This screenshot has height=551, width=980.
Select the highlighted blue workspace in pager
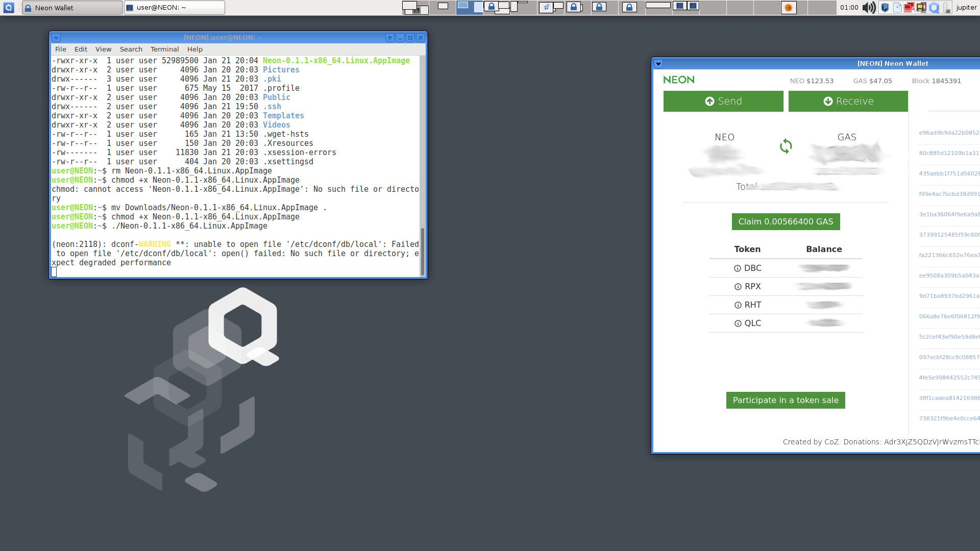[470, 8]
